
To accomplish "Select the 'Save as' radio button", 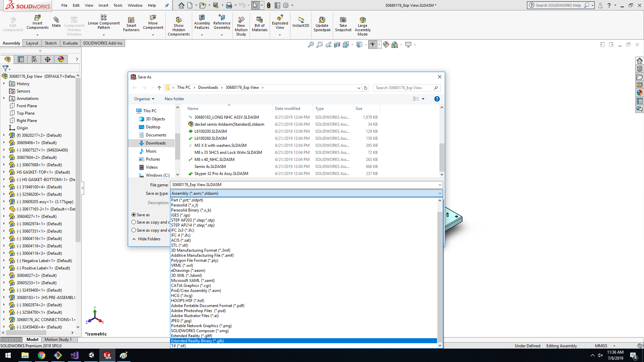I will tap(134, 215).
